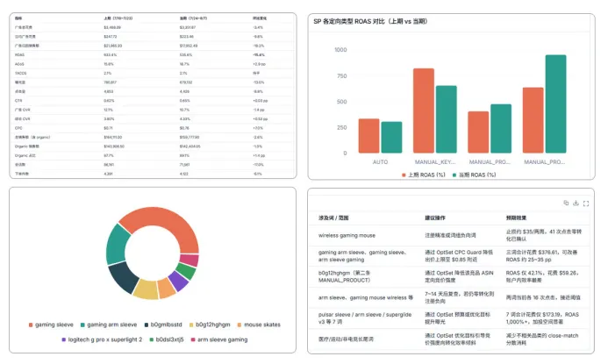Open fullscreen view of recommendations table
Screen dimensions: 608x364
(586, 203)
